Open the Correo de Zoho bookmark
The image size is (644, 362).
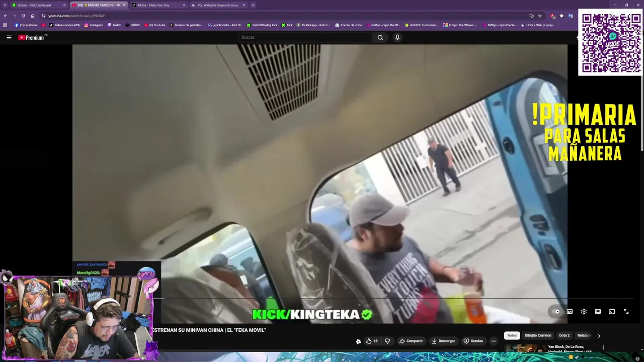348,25
